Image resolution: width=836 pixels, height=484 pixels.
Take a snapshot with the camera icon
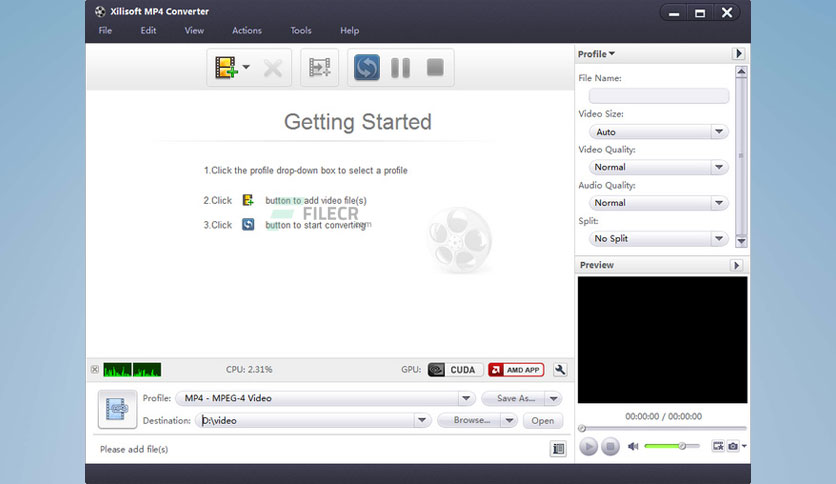(733, 446)
